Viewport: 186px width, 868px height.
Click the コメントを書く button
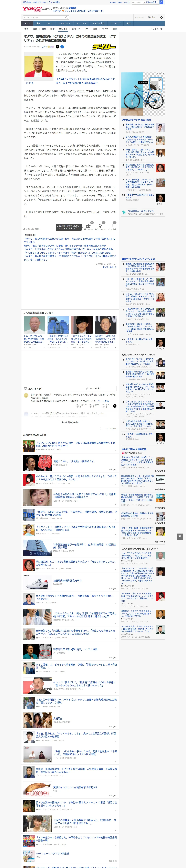click(x=93, y=389)
